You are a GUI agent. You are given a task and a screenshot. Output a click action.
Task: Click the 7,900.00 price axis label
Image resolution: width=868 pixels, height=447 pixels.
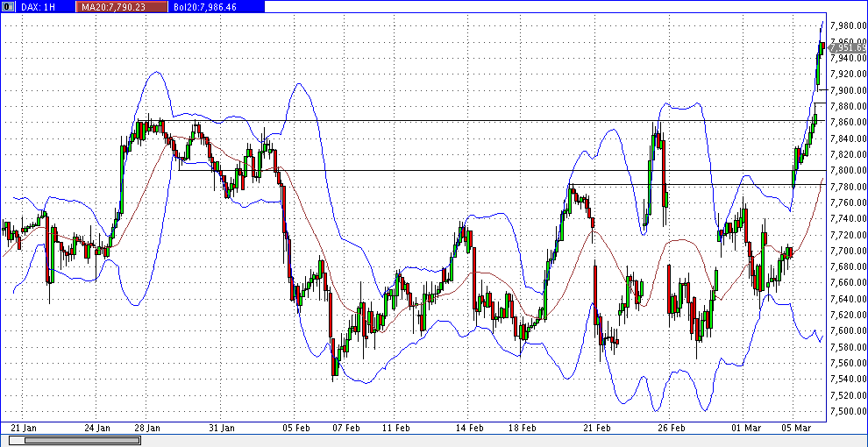(x=848, y=90)
